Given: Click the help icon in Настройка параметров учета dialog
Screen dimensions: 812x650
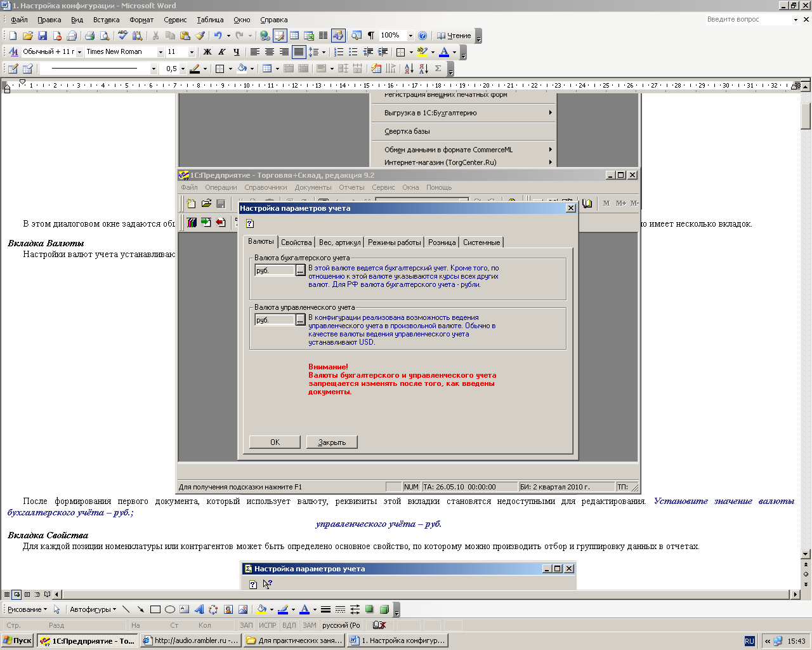Looking at the screenshot, I should click(250, 223).
